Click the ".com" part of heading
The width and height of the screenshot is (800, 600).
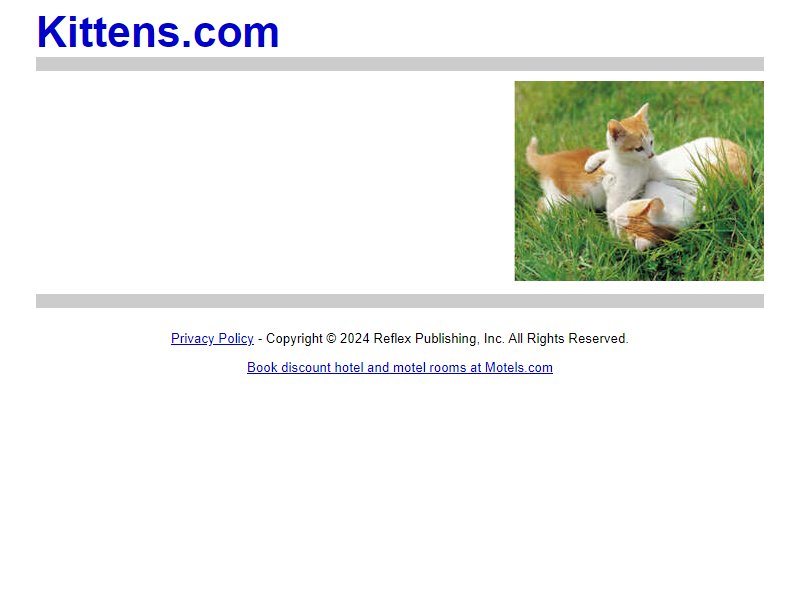[230, 34]
